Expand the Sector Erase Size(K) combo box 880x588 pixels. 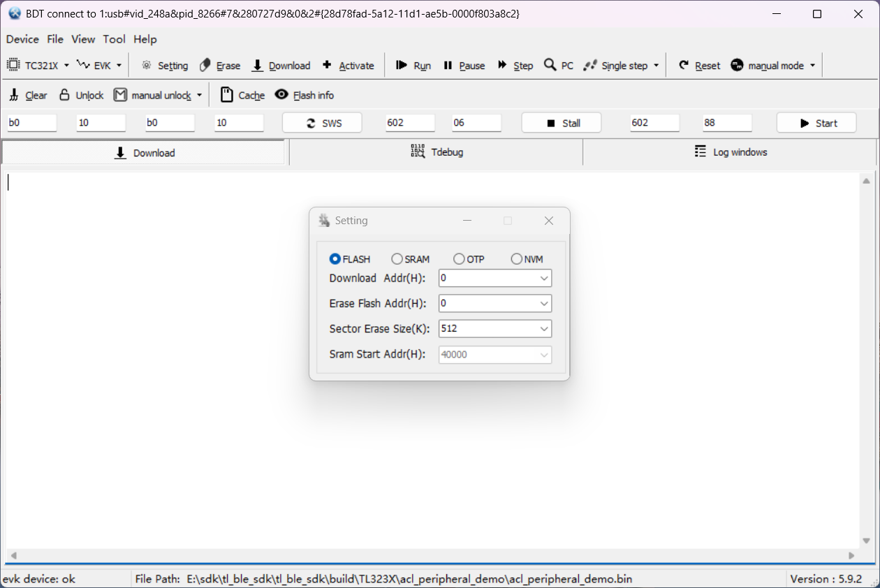(544, 328)
